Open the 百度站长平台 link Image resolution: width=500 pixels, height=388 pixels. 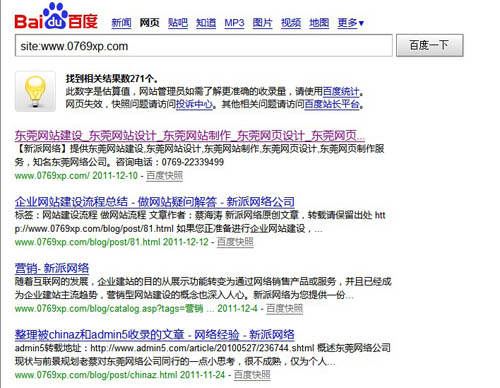tap(332, 104)
